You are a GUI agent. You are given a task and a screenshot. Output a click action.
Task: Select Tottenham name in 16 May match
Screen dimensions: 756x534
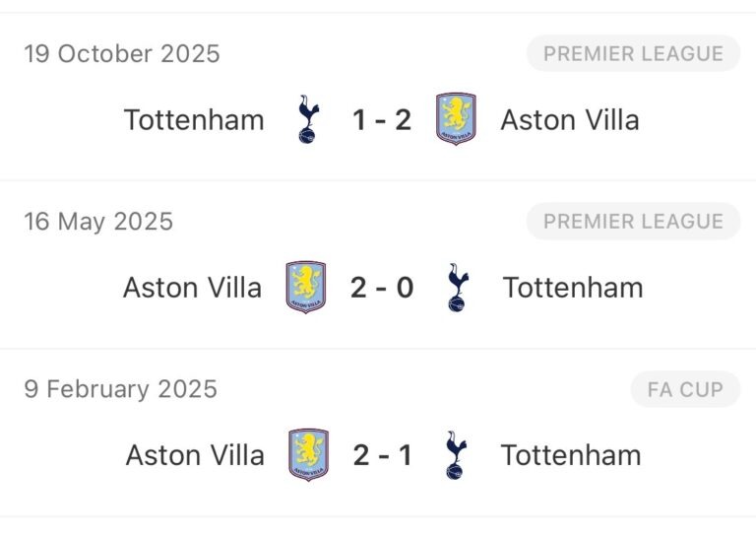(573, 288)
